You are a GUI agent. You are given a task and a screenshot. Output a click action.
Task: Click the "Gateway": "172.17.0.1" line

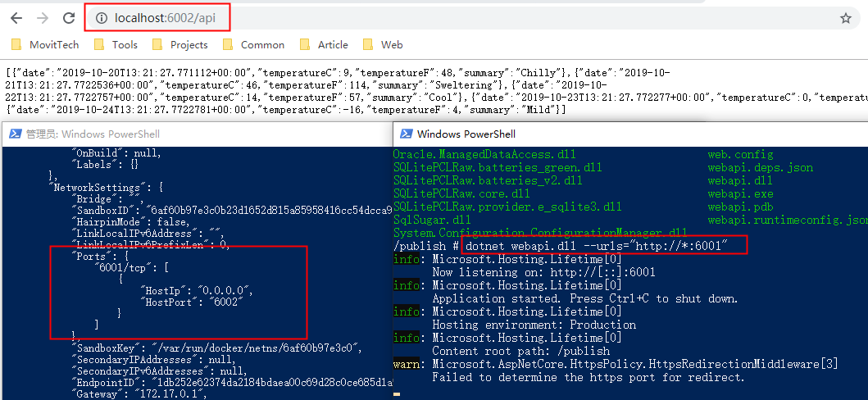click(139, 394)
